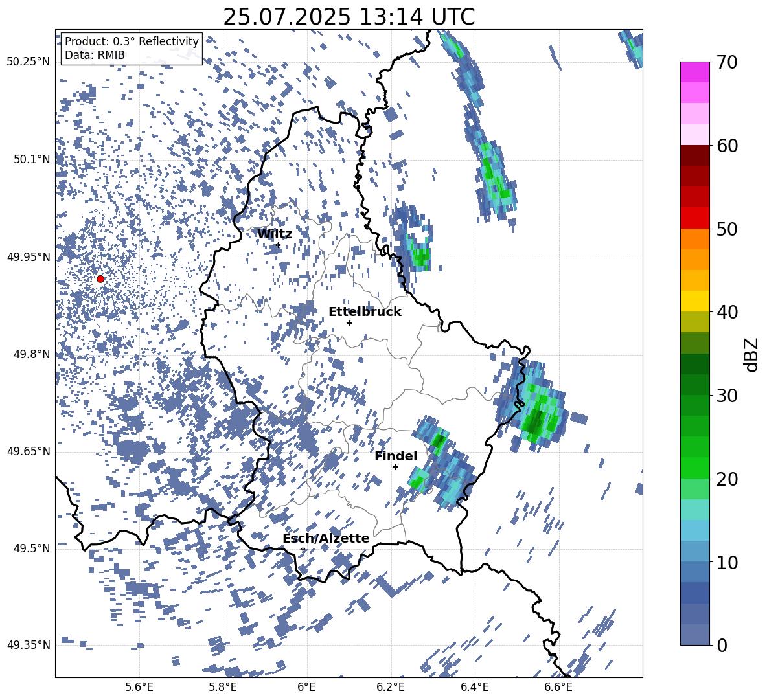Click the colorbar 60 tick label
Image resolution: width=767 pixels, height=700 pixels.
coord(727,146)
